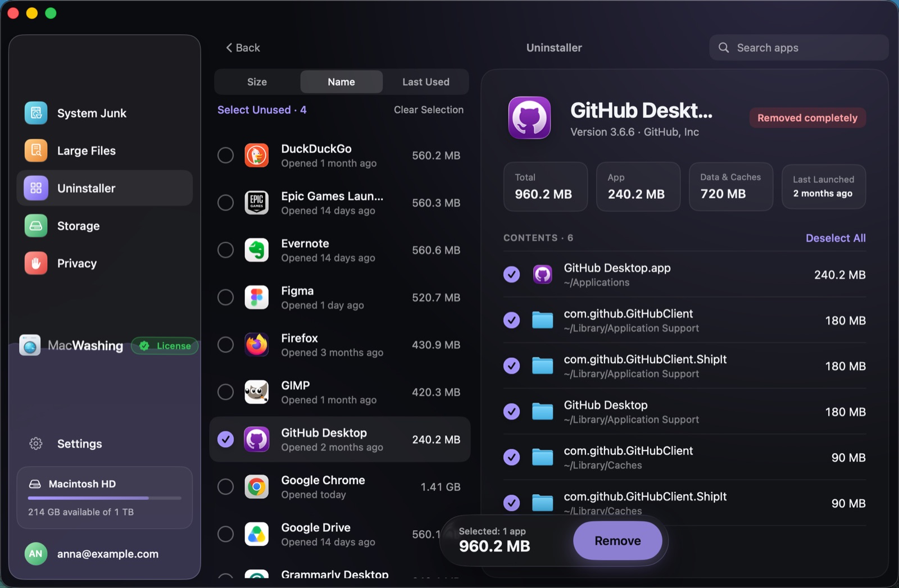
Task: Click the purple Remove button
Action: [618, 541]
